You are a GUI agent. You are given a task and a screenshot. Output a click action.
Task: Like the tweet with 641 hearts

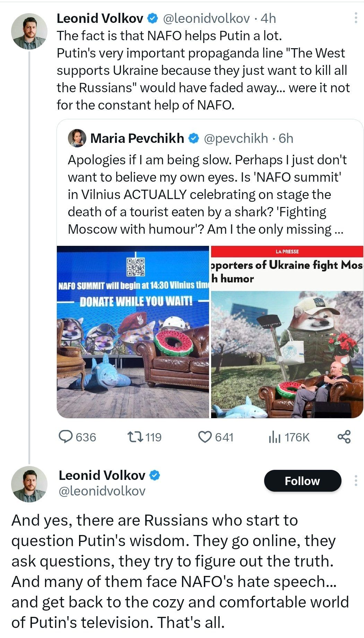(x=205, y=437)
